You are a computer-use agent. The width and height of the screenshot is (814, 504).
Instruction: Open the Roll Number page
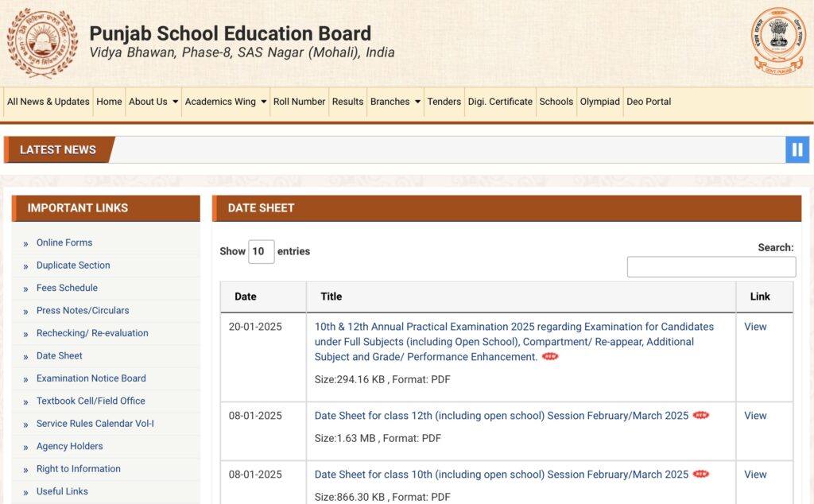(299, 102)
